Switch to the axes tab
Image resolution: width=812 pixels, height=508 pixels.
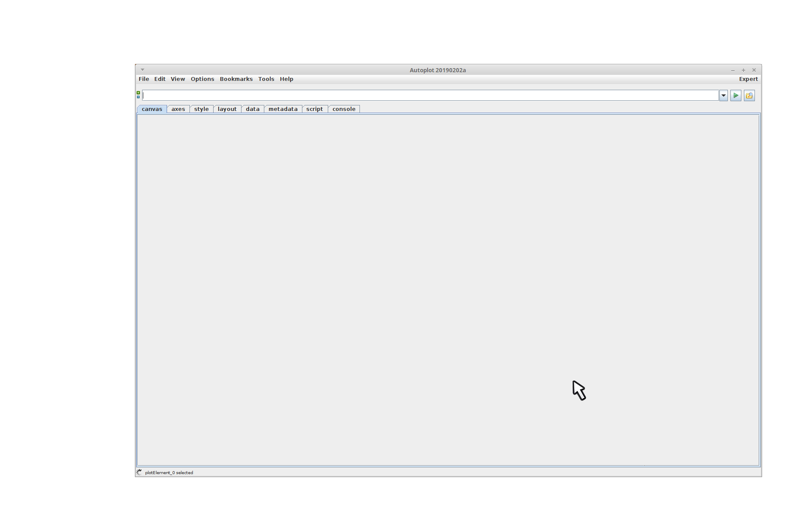tap(178, 109)
